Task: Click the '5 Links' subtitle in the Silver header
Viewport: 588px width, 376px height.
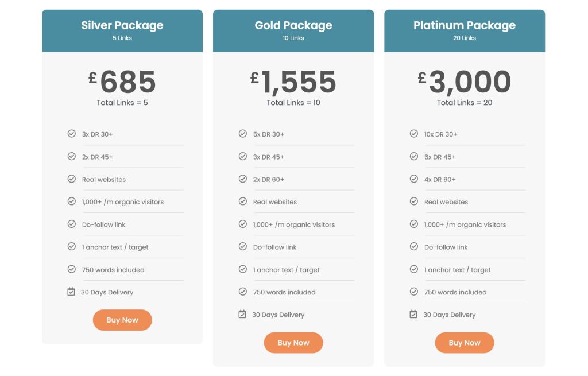Action: point(122,38)
